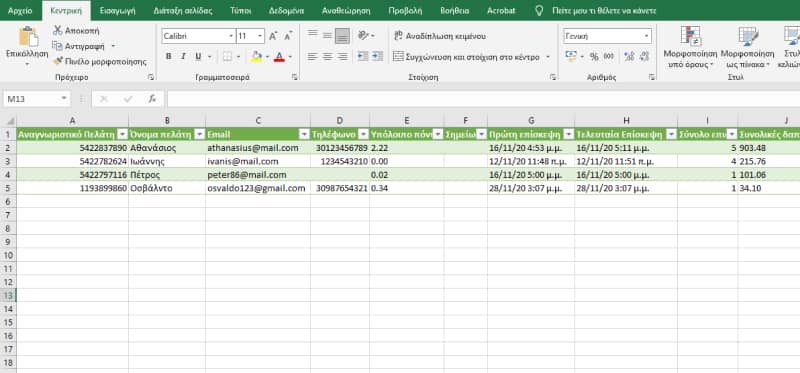Click Συγχώνευση και στοίχιση στο κέντρο

click(x=466, y=57)
